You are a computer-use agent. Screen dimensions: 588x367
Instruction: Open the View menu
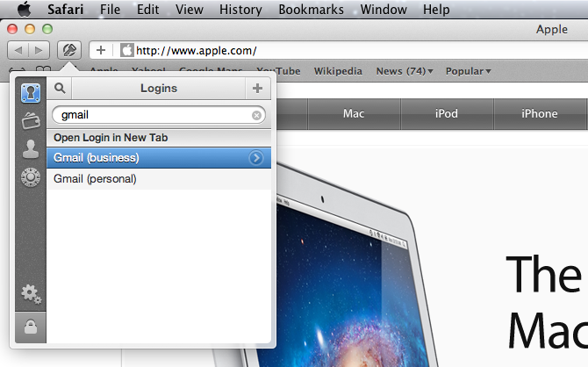tap(190, 10)
